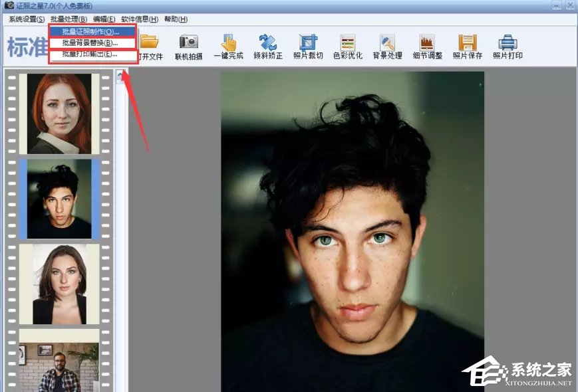Image resolution: width=578 pixels, height=392 pixels.
Task: Click the 打开文件 folder icon
Action: click(x=149, y=41)
